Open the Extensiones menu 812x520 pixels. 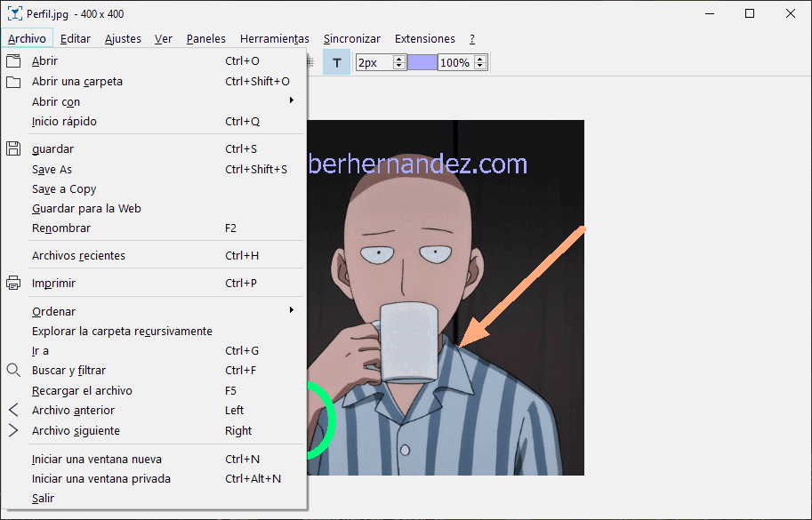tap(425, 39)
